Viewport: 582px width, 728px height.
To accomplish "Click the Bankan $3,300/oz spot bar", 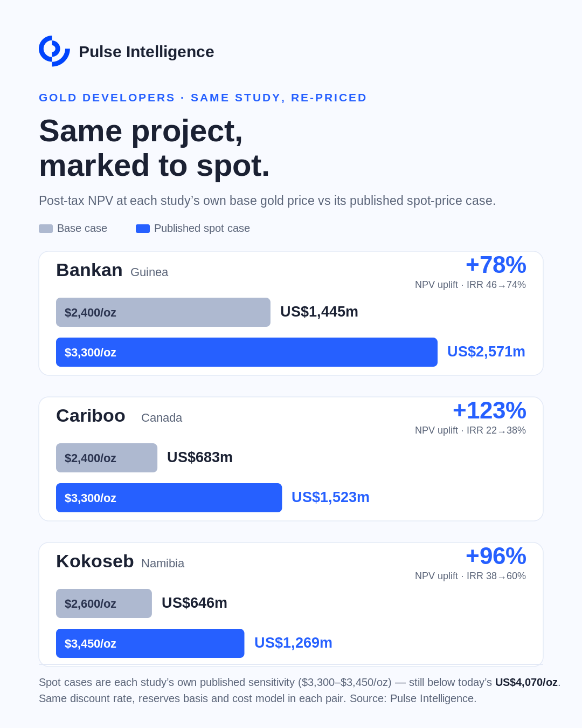I will [247, 352].
